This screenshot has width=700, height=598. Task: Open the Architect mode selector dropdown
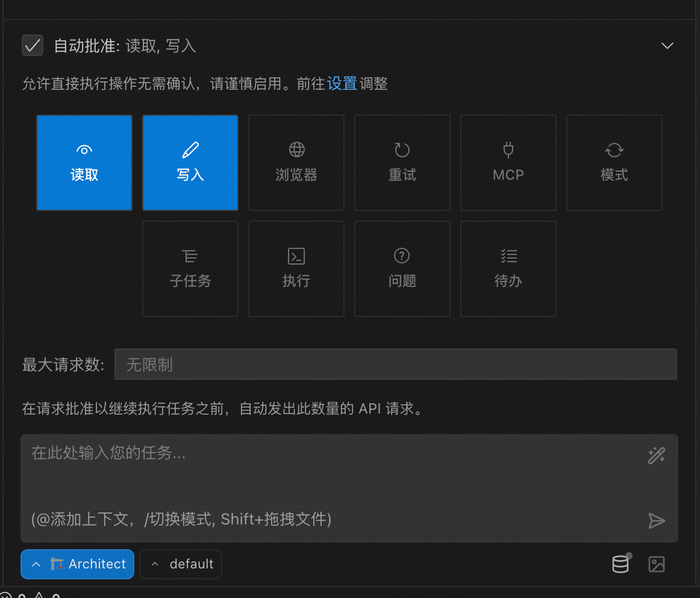click(78, 564)
